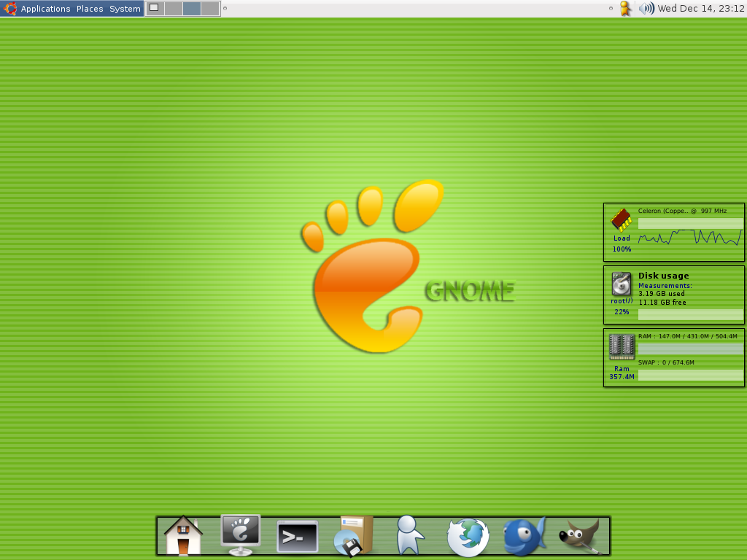The height and width of the screenshot is (560, 747).
Task: Switch to the first workspace
Action: pyautogui.click(x=155, y=9)
